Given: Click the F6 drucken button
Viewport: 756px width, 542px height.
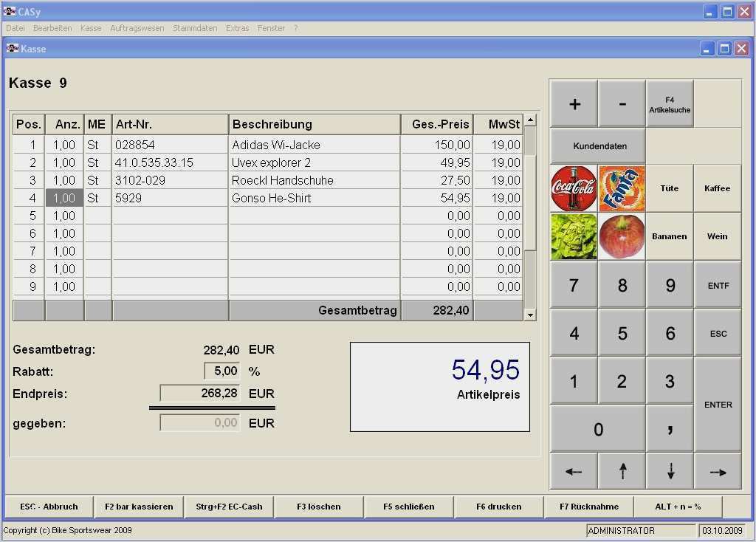Looking at the screenshot, I should click(x=498, y=507).
